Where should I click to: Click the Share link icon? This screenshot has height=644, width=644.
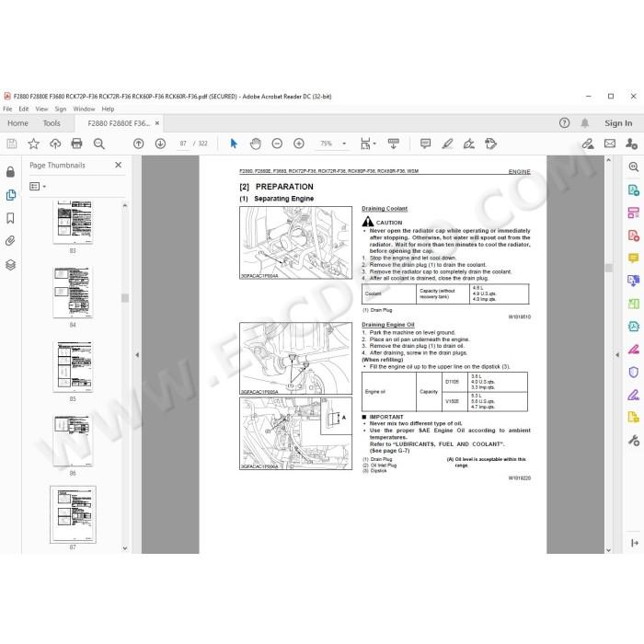(588, 144)
